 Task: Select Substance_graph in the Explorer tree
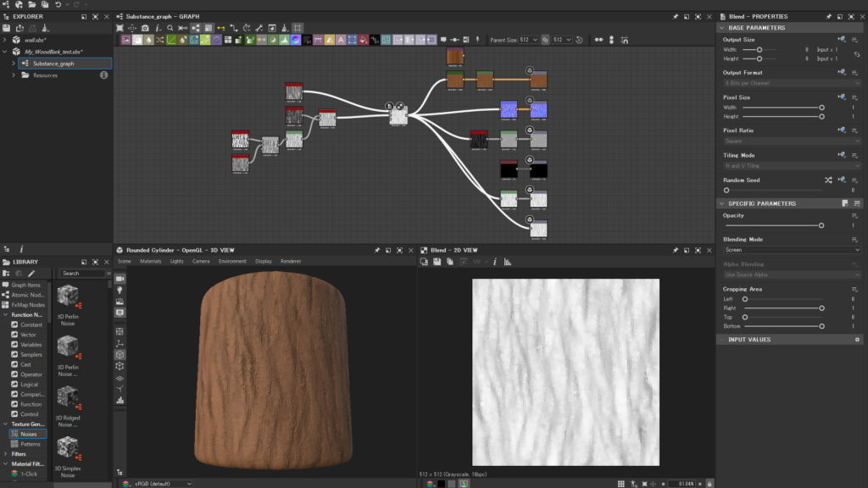[x=53, y=64]
